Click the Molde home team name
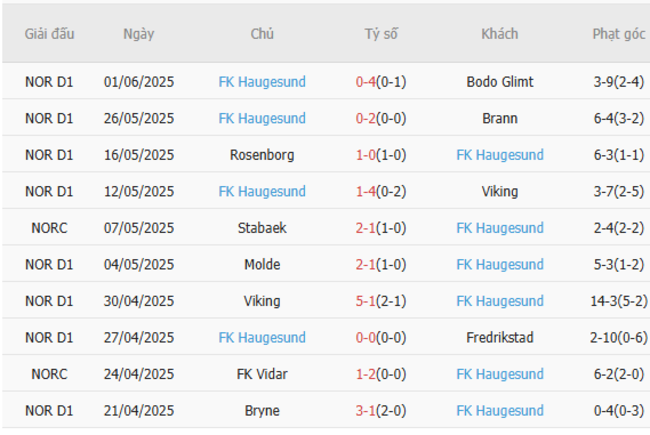Screen dimensions: 650x435 tap(262, 264)
